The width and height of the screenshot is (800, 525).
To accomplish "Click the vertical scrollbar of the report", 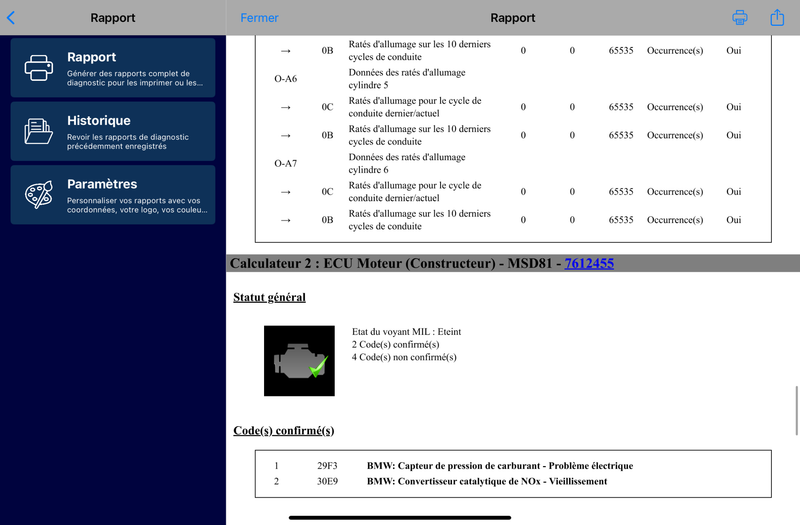I will [x=796, y=411].
